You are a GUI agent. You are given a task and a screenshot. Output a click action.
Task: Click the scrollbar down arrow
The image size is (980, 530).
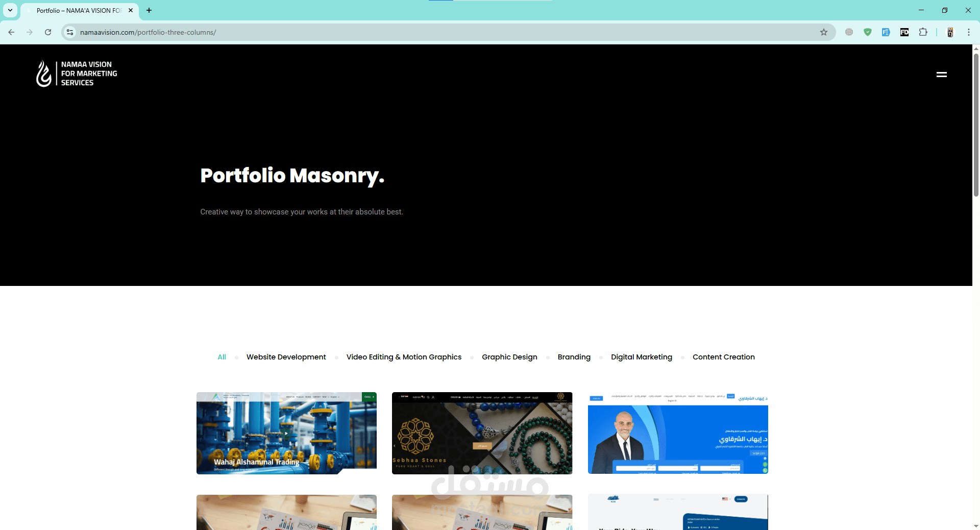[976, 526]
